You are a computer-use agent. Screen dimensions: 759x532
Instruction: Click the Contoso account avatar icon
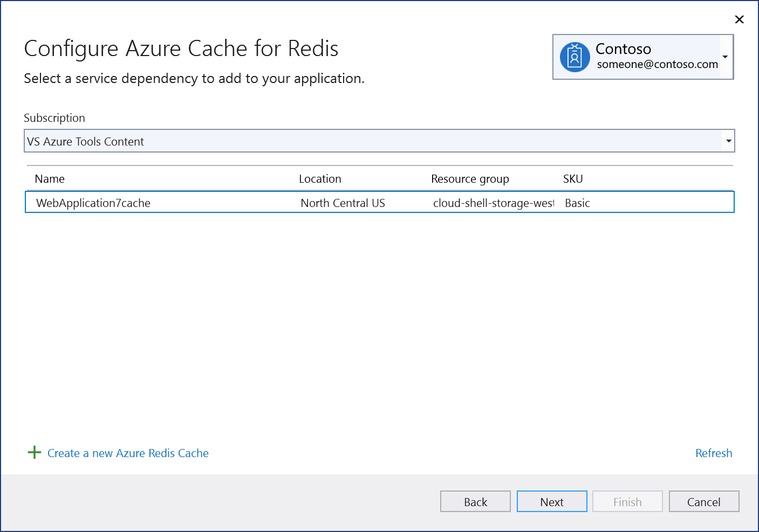[x=575, y=56]
